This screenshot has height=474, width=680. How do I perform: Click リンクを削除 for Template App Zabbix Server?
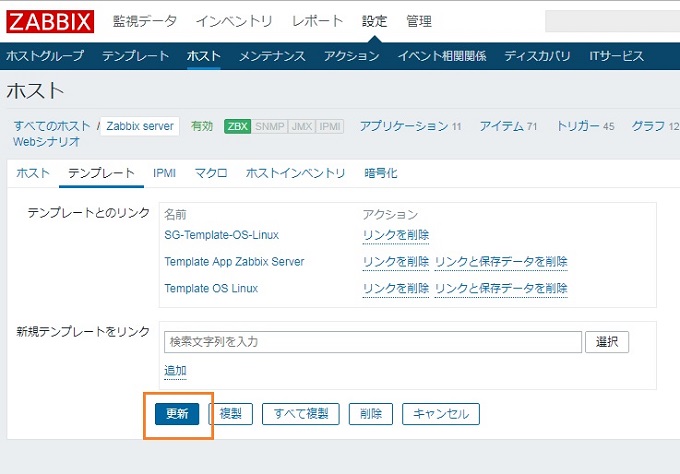pyautogui.click(x=396, y=262)
